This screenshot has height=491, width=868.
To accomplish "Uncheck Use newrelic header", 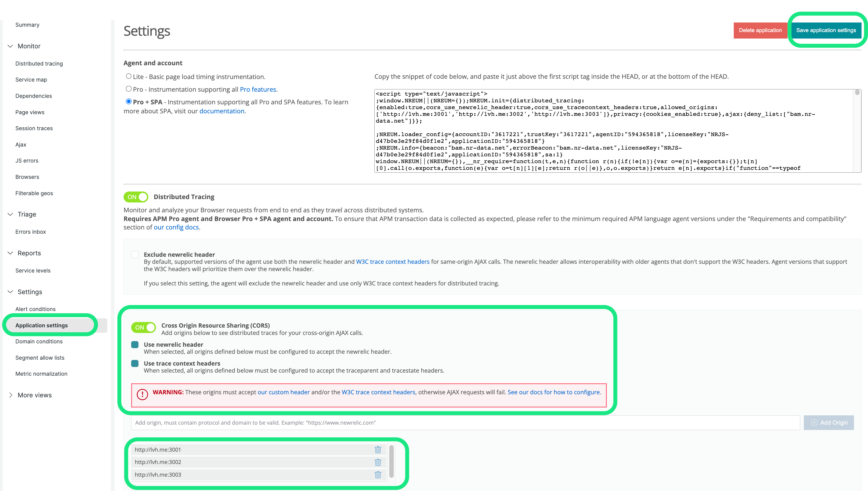I will (135, 345).
